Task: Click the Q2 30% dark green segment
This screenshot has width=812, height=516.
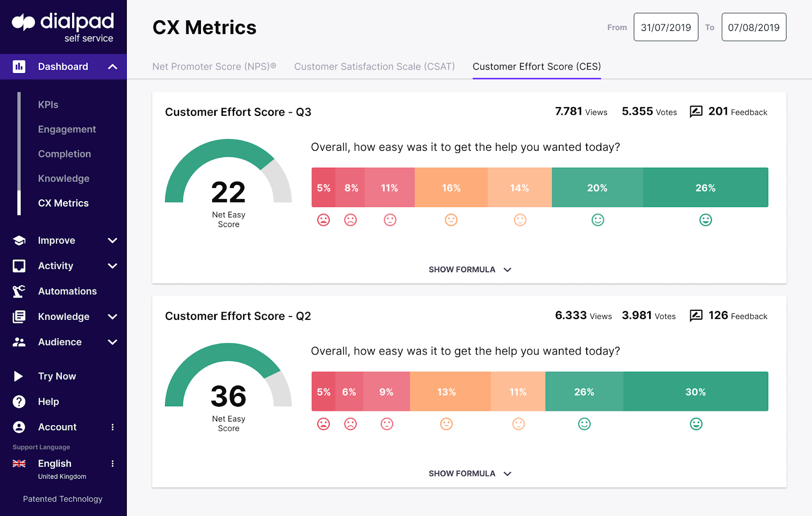Action: pos(696,392)
